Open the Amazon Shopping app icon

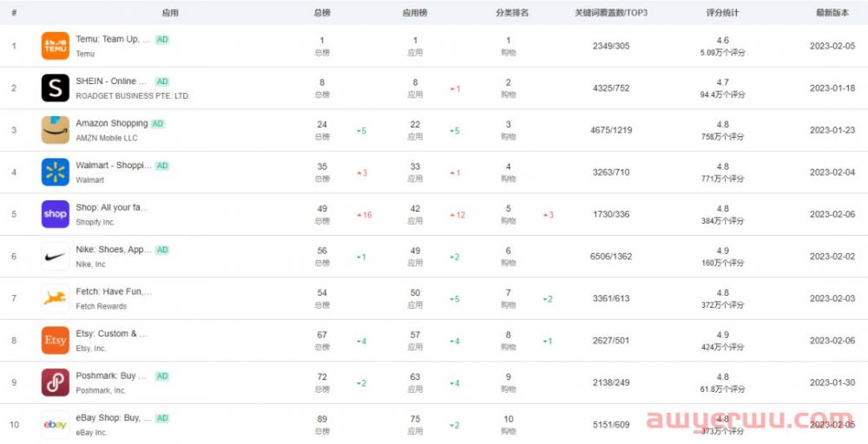pyautogui.click(x=56, y=130)
